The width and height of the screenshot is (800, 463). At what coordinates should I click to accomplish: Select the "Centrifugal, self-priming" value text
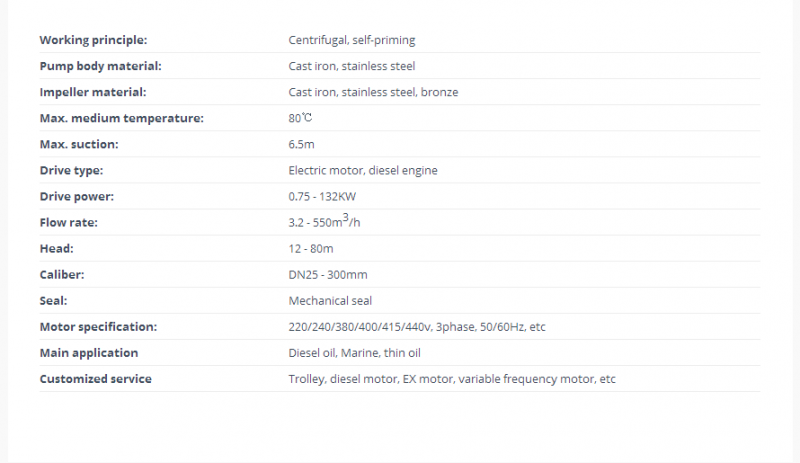(351, 40)
